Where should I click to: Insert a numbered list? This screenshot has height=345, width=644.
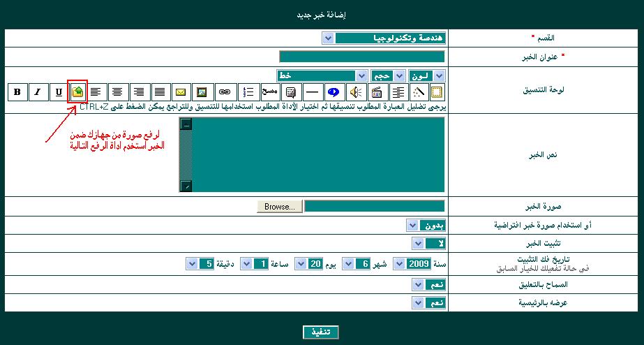click(247, 91)
